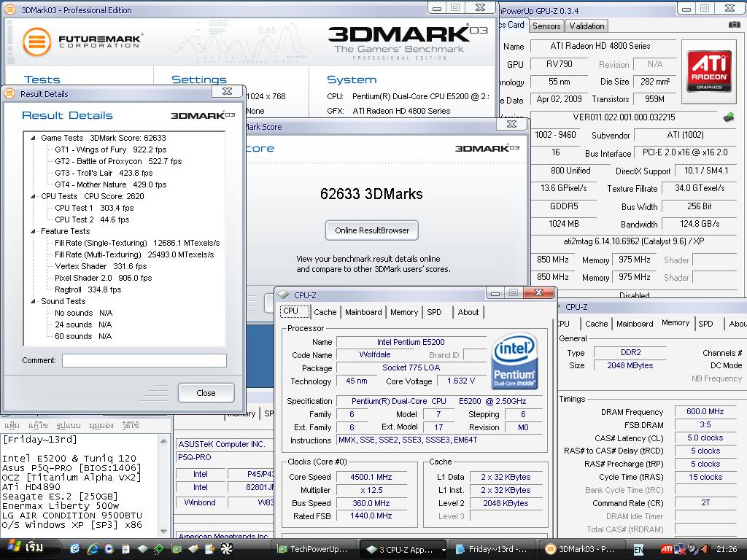
Task: Switch to TechPowerUp taskbar button
Action: (315, 549)
